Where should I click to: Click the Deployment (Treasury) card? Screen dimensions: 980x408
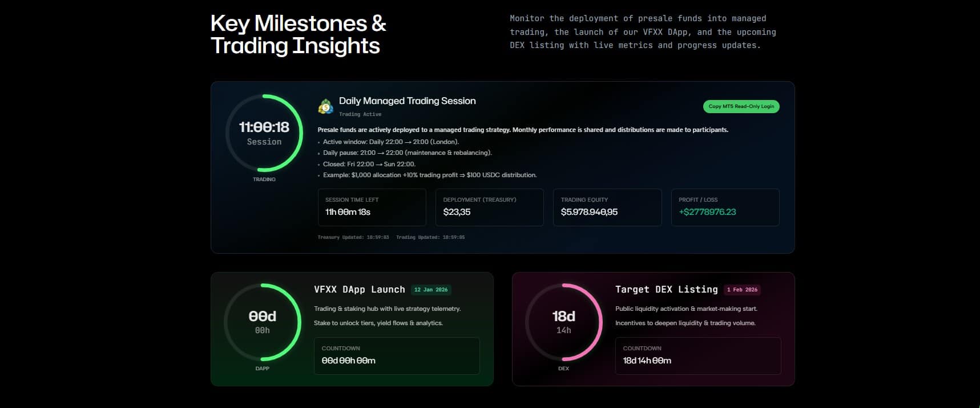pos(490,207)
